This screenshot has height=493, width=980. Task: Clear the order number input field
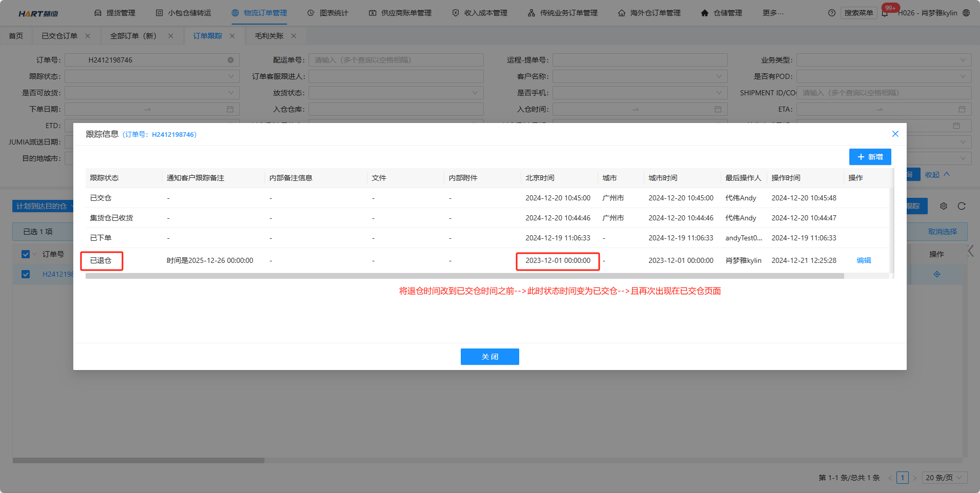pos(231,60)
